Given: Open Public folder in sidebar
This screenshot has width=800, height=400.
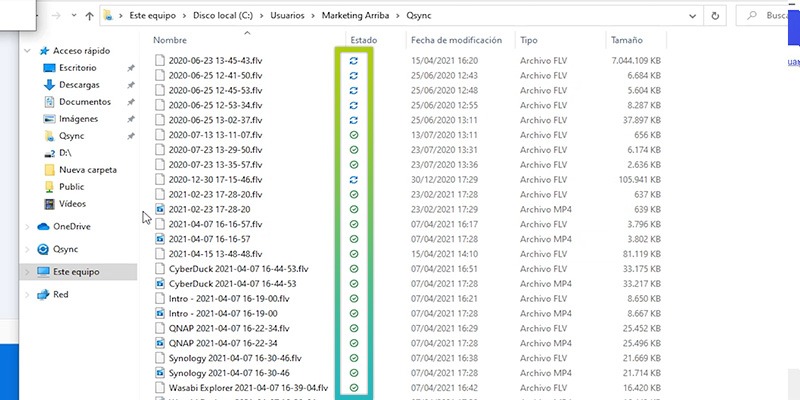Looking at the screenshot, I should pyautogui.click(x=71, y=187).
